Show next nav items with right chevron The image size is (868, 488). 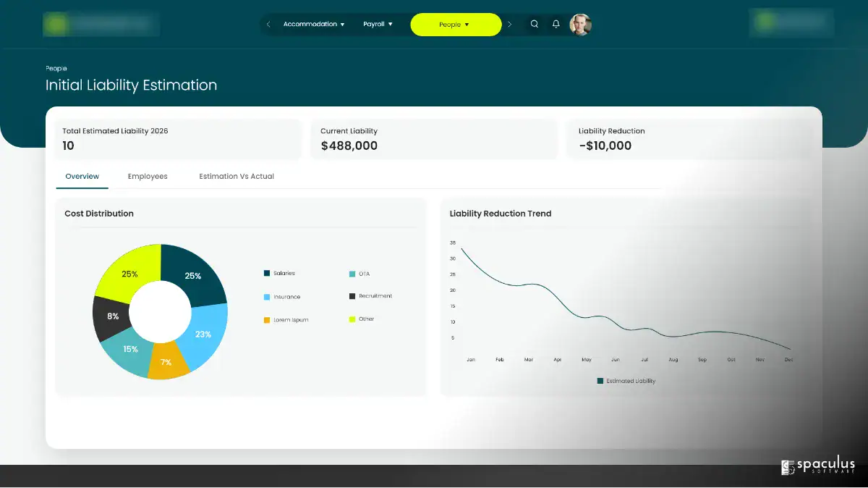pos(509,25)
